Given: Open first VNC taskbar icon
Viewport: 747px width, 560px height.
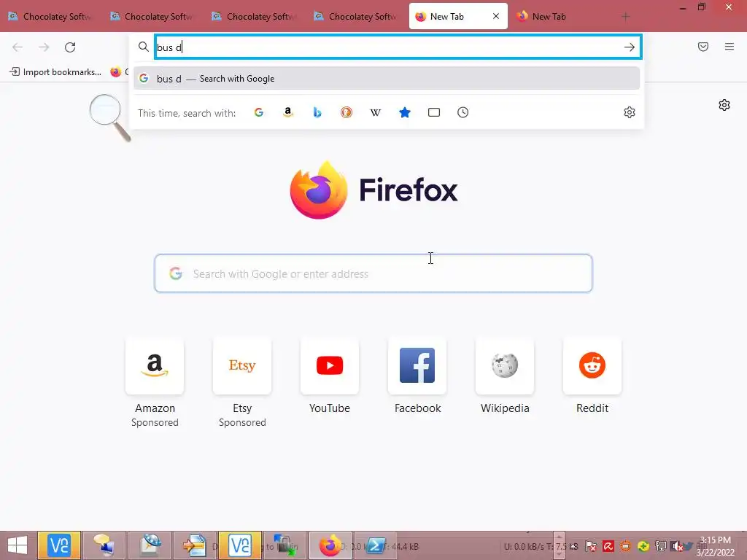Looking at the screenshot, I should click(59, 545).
